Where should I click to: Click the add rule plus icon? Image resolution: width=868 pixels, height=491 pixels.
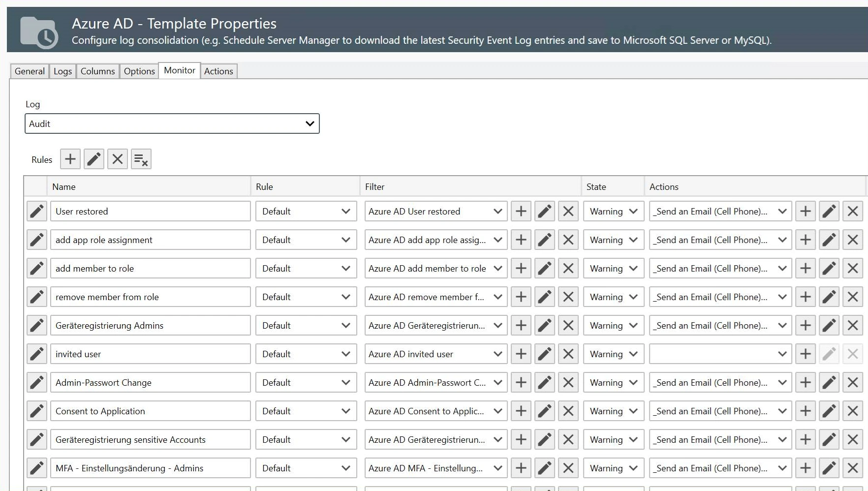pyautogui.click(x=70, y=159)
